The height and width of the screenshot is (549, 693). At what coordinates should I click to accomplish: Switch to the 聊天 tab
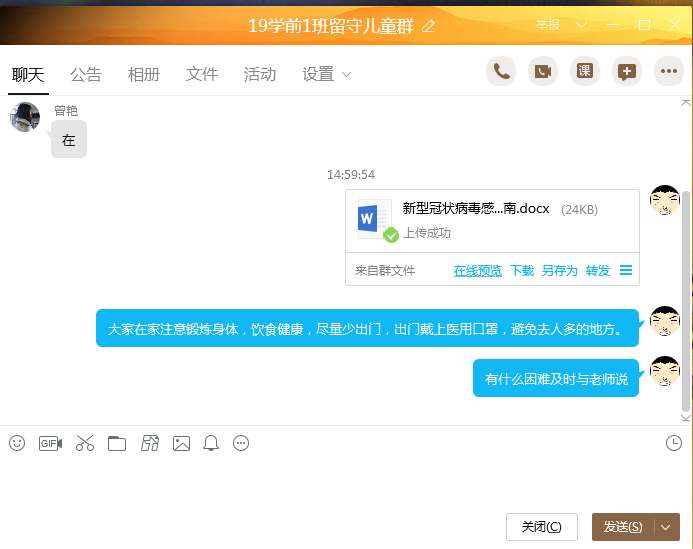(x=28, y=74)
